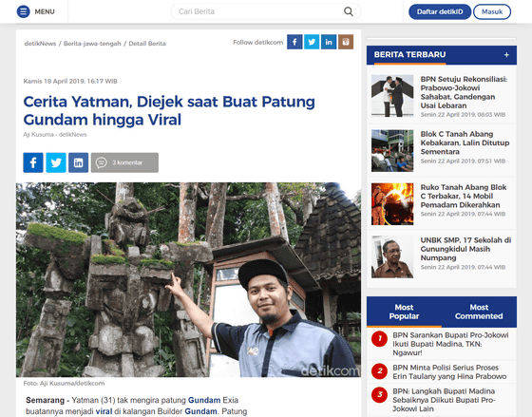Click the viral link in article text
This screenshot has width=532, height=417.
[104, 411]
